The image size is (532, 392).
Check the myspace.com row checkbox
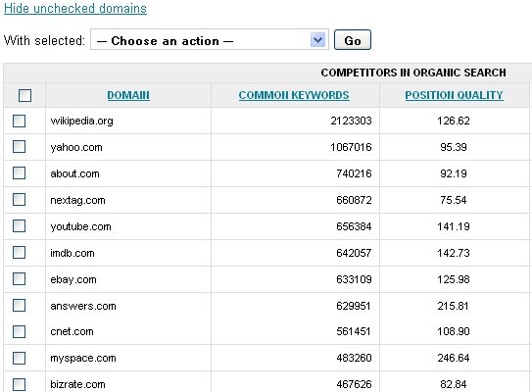coord(19,358)
